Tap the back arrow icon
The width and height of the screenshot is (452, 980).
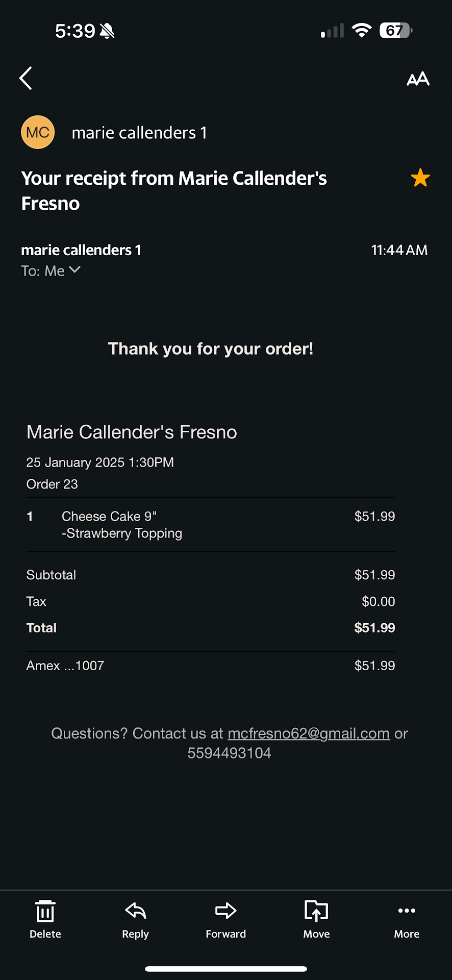point(26,78)
